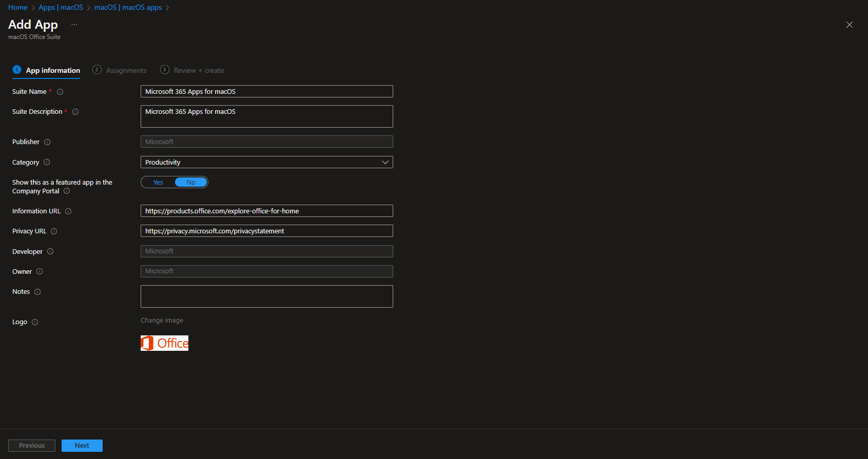Go to the Review + create tab
This screenshot has width=868, height=459.
[x=192, y=70]
